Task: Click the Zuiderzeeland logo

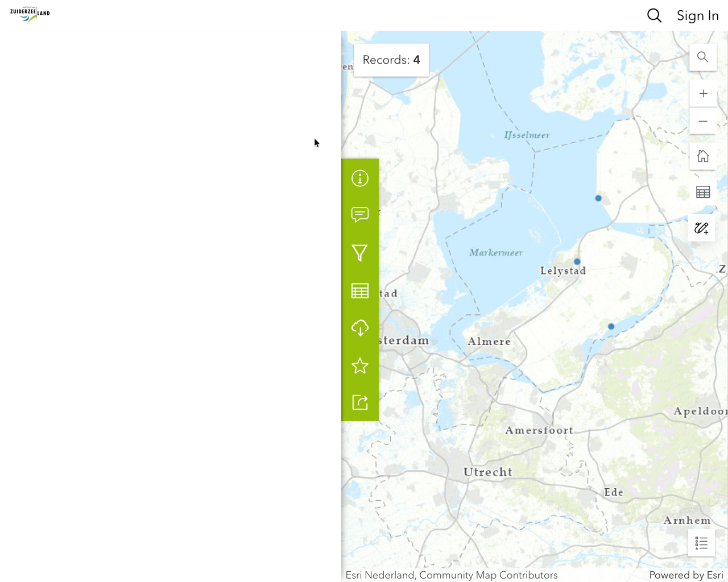Action: click(30, 14)
